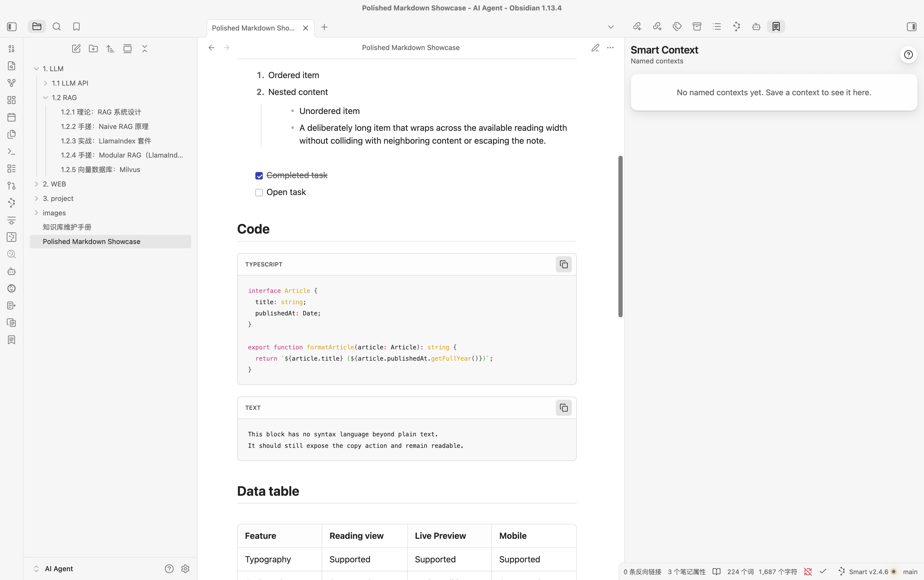Open the vault switcher AI Agent
This screenshot has width=924, height=580.
pos(54,569)
